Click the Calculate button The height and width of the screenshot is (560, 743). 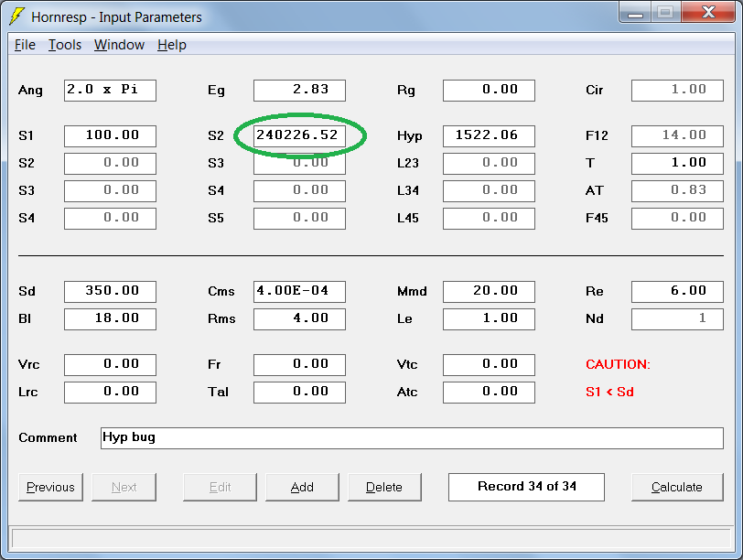[677, 487]
